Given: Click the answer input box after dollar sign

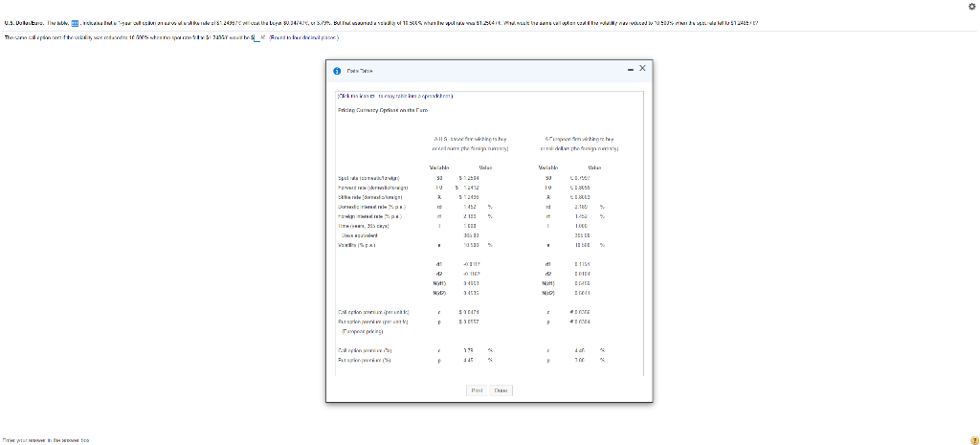Looking at the screenshot, I should point(256,37).
